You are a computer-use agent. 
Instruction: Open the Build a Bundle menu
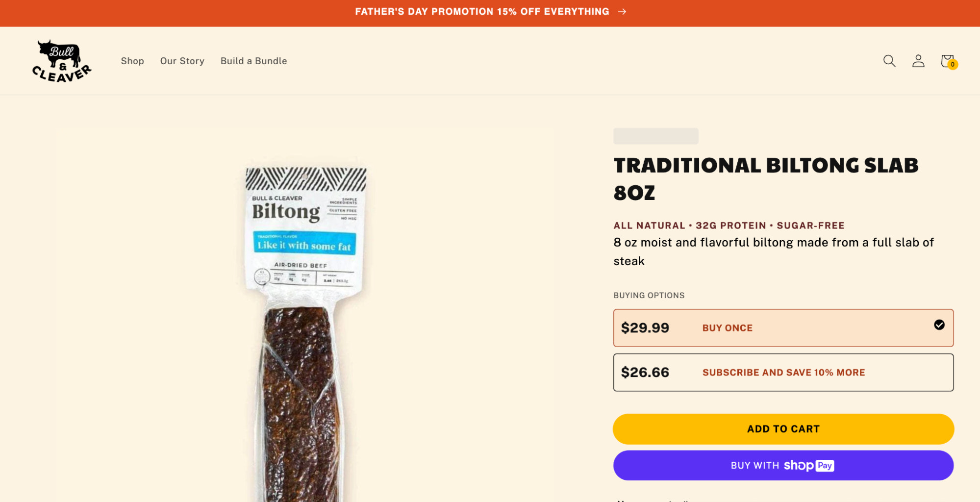pos(253,61)
